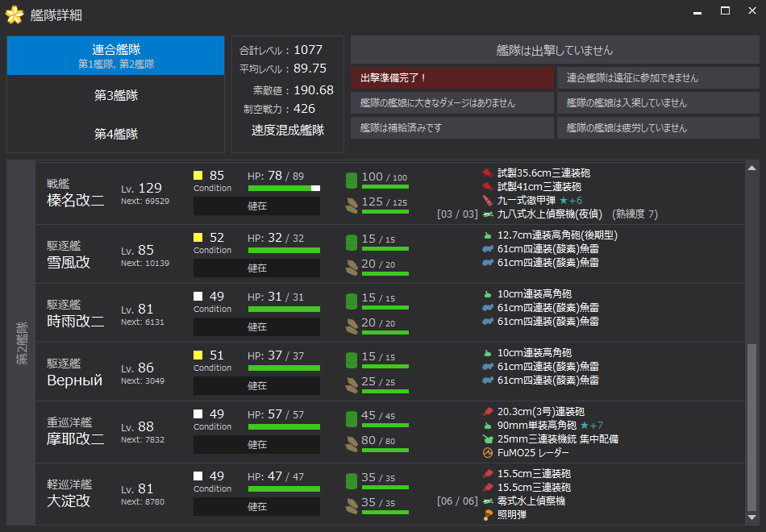Viewport: 766px width, 532px height.
Task: Switch to the 第3艦隊 tab
Action: [115, 95]
